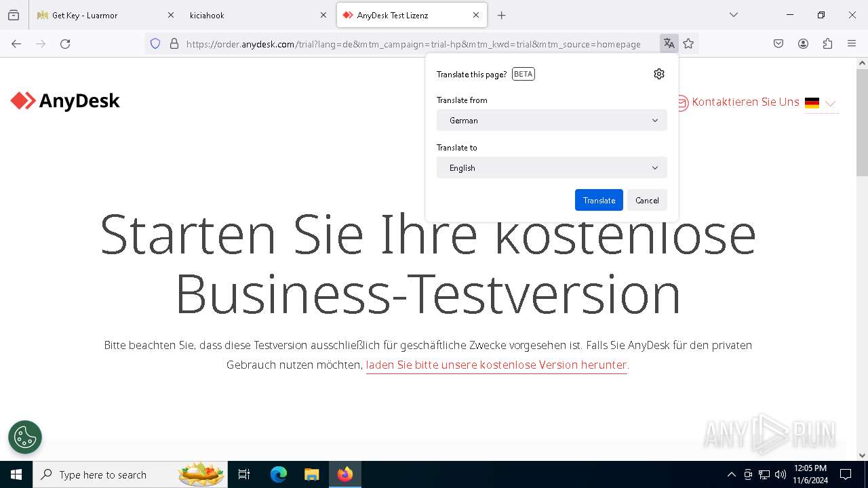Close the kiciahook tab
The image size is (868, 488).
pyautogui.click(x=323, y=15)
